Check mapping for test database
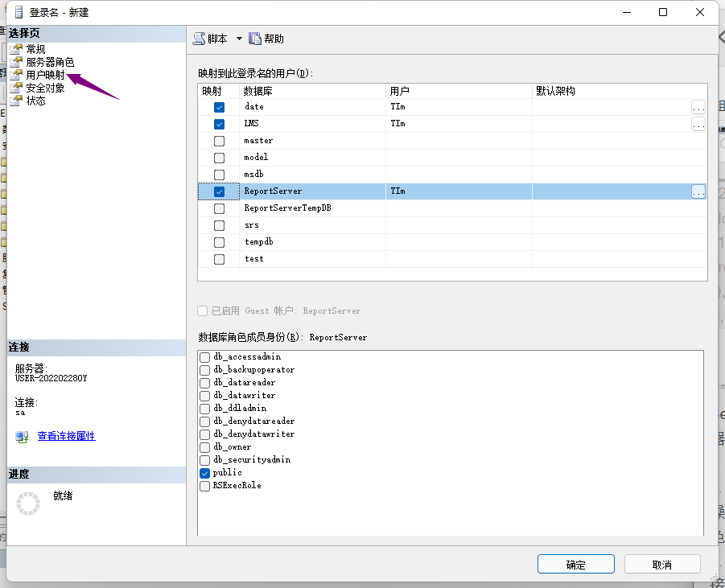The image size is (725, 588). click(219, 259)
